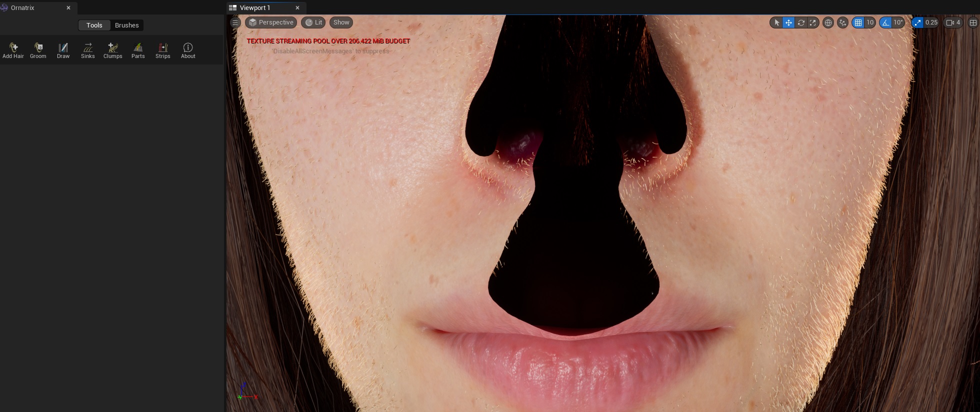Open camera speed setting showing 4

(953, 22)
